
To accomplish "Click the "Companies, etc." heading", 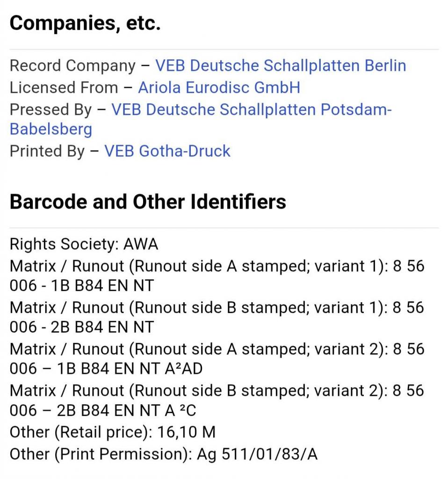I will pyautogui.click(x=85, y=23).
